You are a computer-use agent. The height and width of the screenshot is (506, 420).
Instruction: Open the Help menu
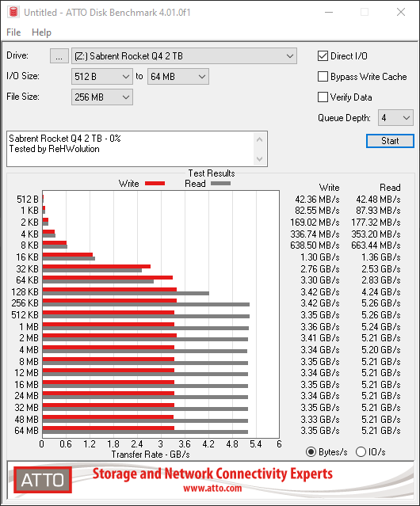[41, 32]
